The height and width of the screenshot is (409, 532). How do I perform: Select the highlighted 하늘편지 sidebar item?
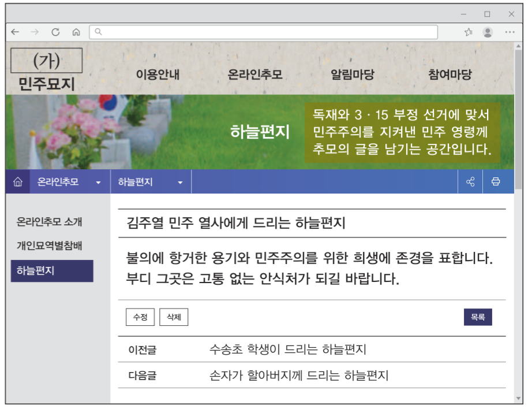tap(52, 271)
